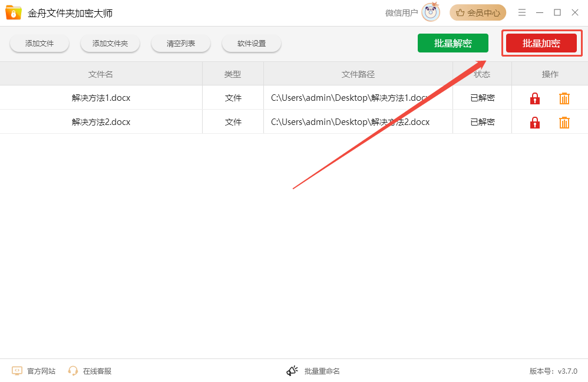Open 软件设置 settings
This screenshot has height=382, width=588.
click(x=252, y=44)
